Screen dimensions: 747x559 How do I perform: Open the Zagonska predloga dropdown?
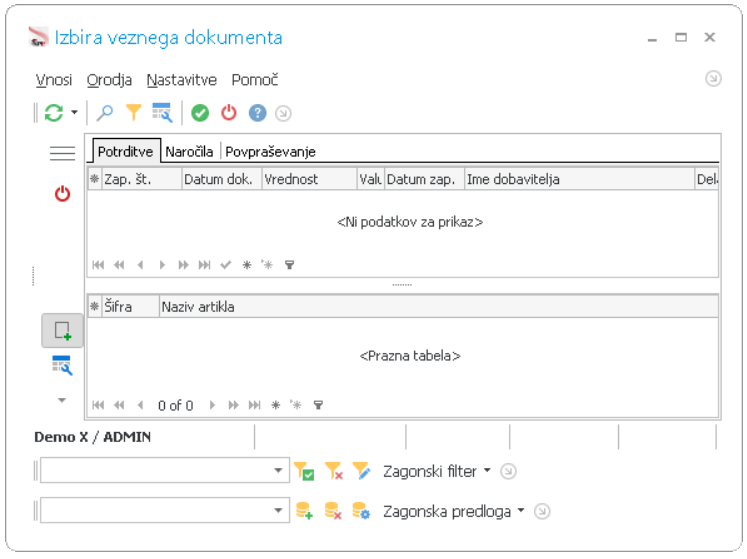[x=454, y=511]
